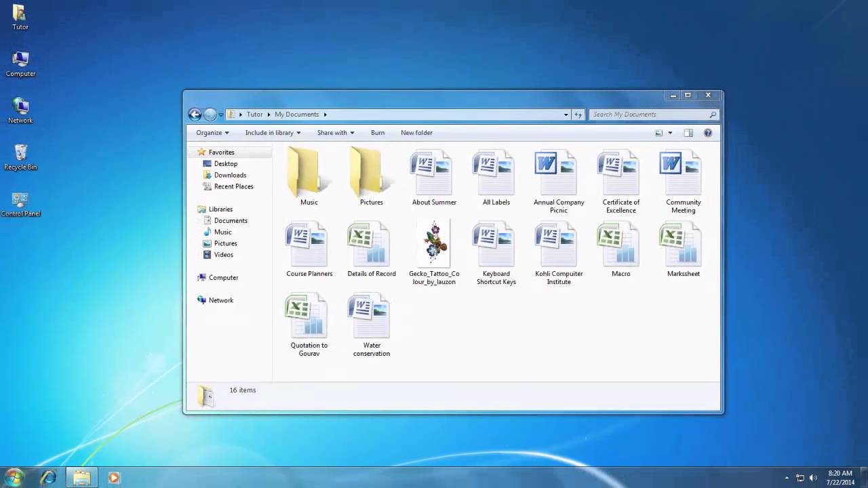Click the New folder button
The width and height of the screenshot is (868, 488).
(x=416, y=133)
